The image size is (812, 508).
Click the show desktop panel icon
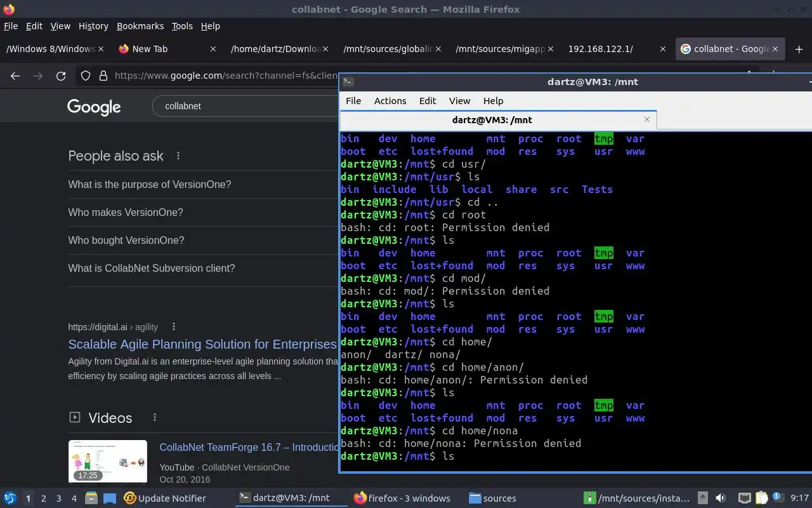tap(109, 498)
